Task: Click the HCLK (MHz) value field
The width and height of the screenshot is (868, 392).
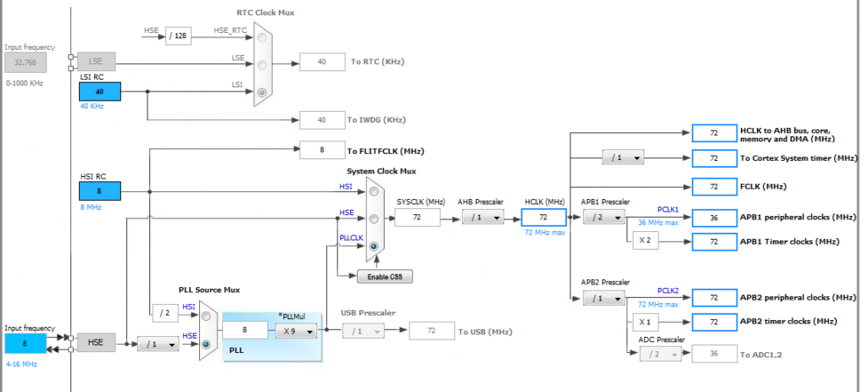Action: pyautogui.click(x=542, y=218)
